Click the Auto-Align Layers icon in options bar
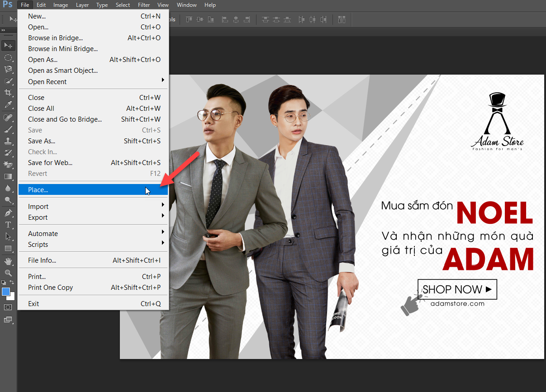 coord(342,19)
